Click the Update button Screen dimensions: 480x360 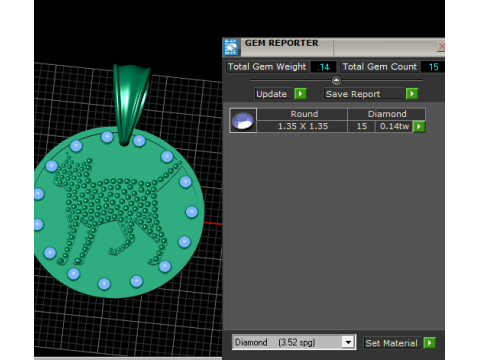[x=274, y=94]
